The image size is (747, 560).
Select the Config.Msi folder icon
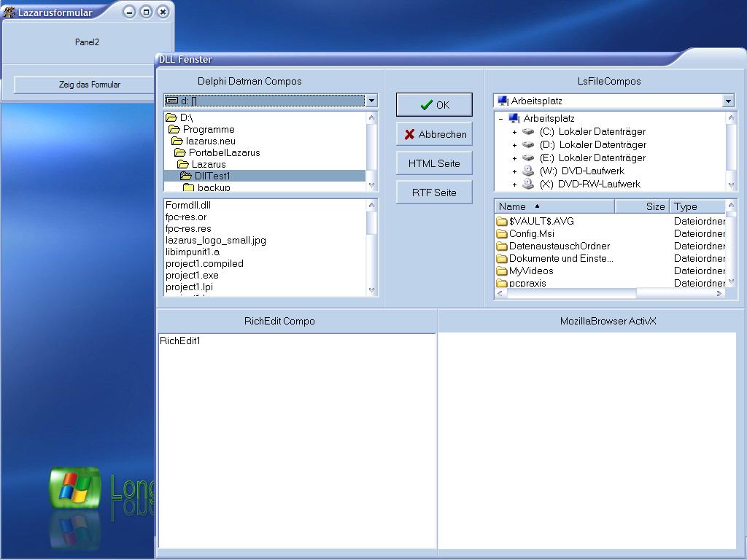502,234
